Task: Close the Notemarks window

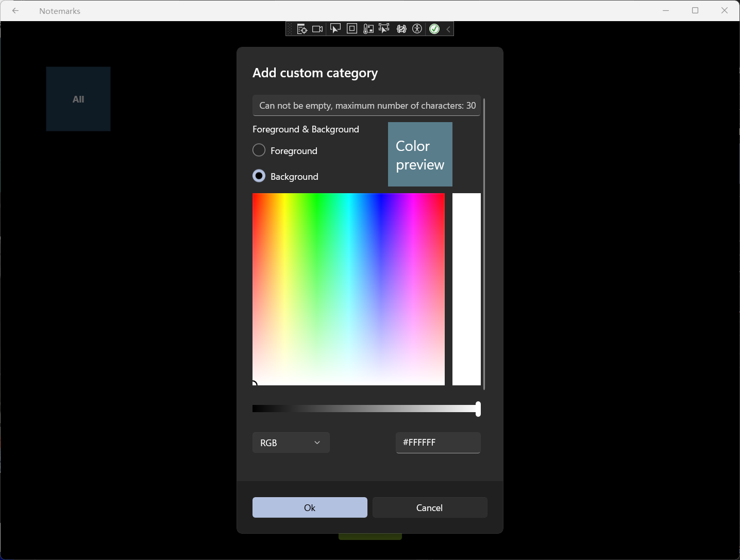Action: click(x=725, y=10)
